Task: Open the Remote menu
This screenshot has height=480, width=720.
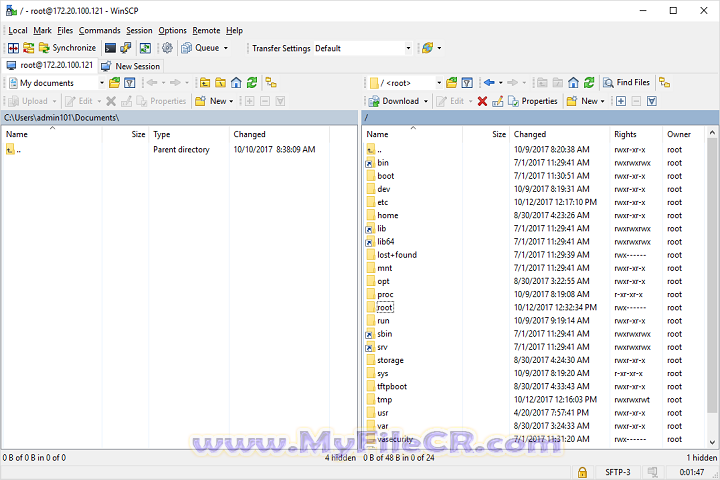Action: (x=206, y=30)
